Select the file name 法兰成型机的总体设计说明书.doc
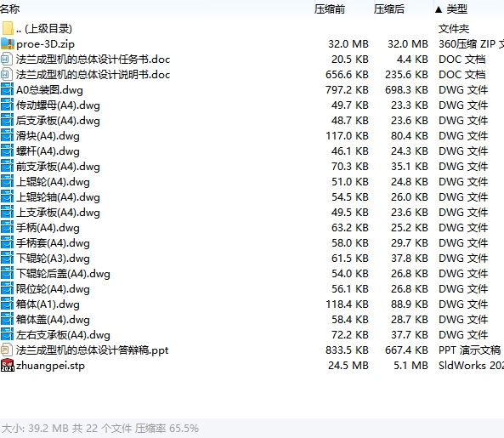The width and height of the screenshot is (504, 438). 93,75
